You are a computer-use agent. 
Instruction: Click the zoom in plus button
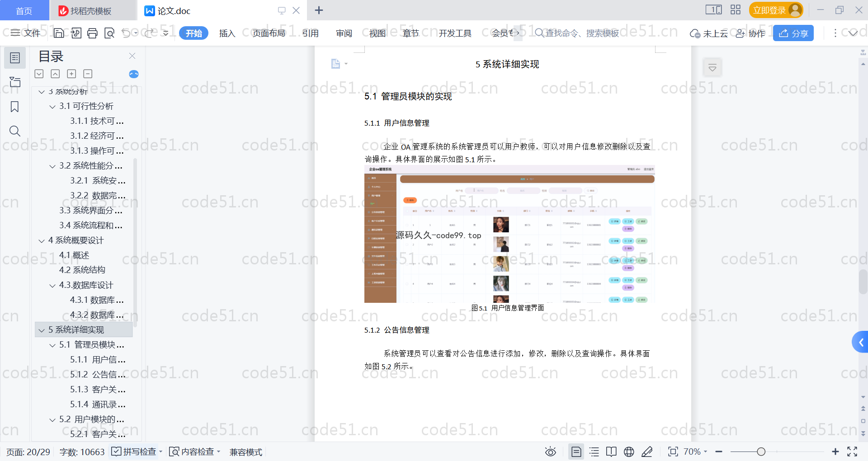point(835,452)
